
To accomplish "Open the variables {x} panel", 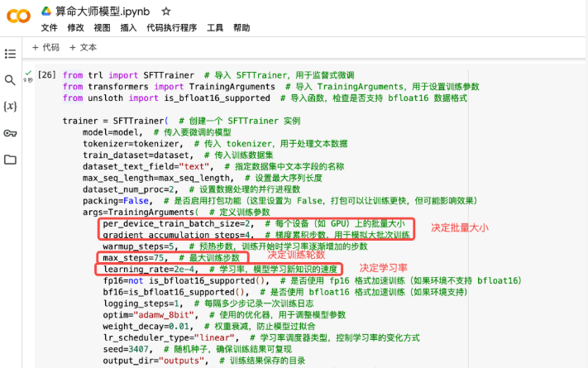I will (10, 107).
